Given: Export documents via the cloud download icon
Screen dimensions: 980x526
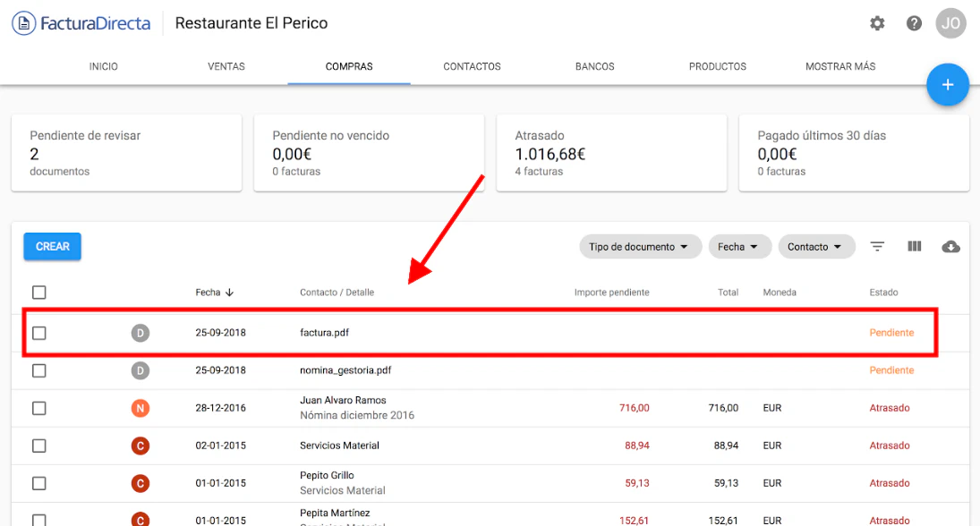Looking at the screenshot, I should click(x=951, y=246).
